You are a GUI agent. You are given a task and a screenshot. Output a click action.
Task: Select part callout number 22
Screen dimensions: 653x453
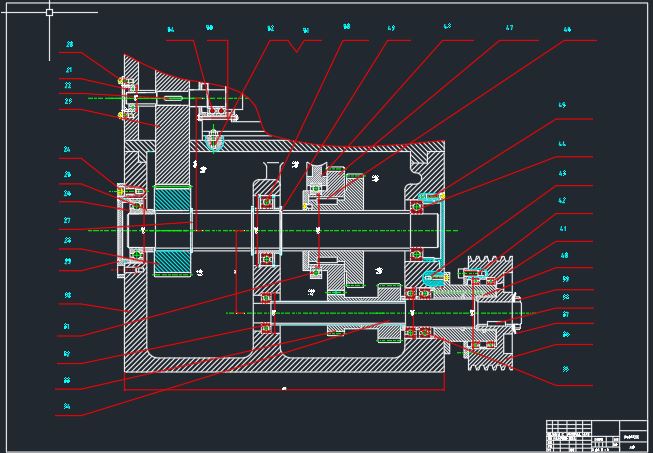click(x=68, y=85)
